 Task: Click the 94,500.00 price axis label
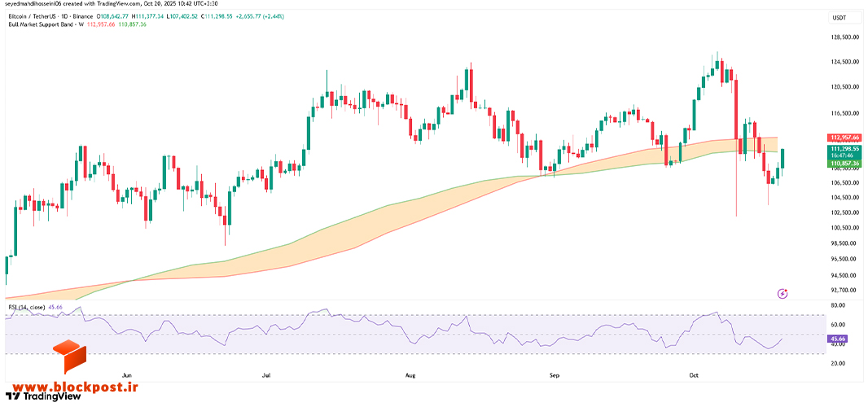(x=843, y=274)
